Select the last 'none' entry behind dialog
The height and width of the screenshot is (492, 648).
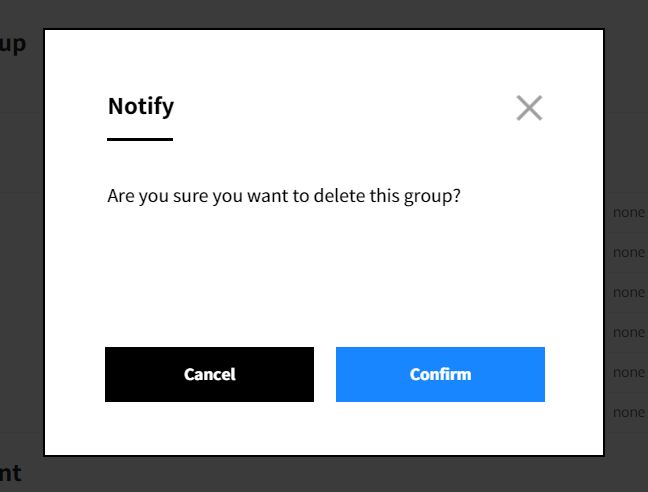tap(628, 412)
